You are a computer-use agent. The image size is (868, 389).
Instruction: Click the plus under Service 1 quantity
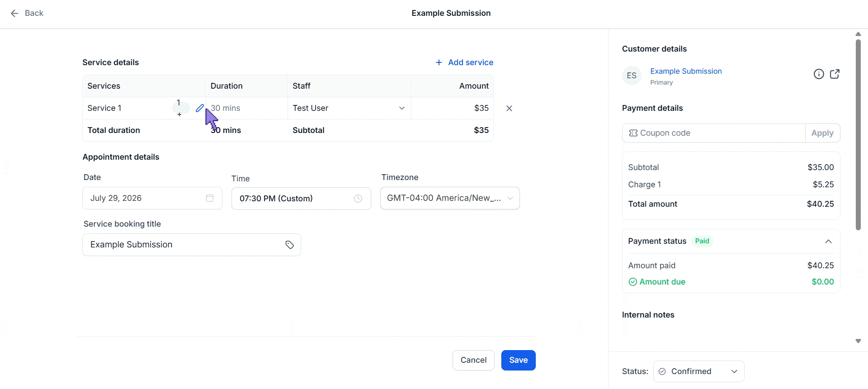pos(179,114)
